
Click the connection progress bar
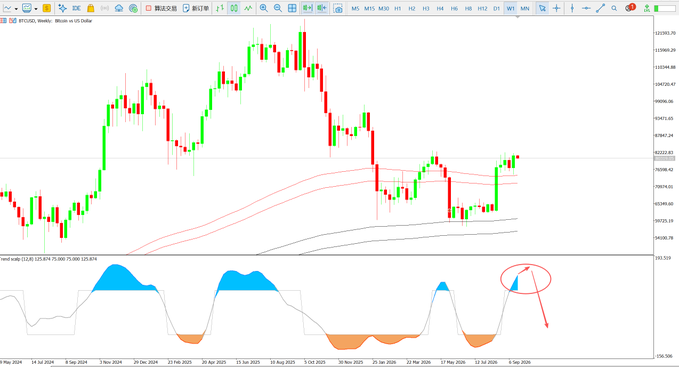665,9
